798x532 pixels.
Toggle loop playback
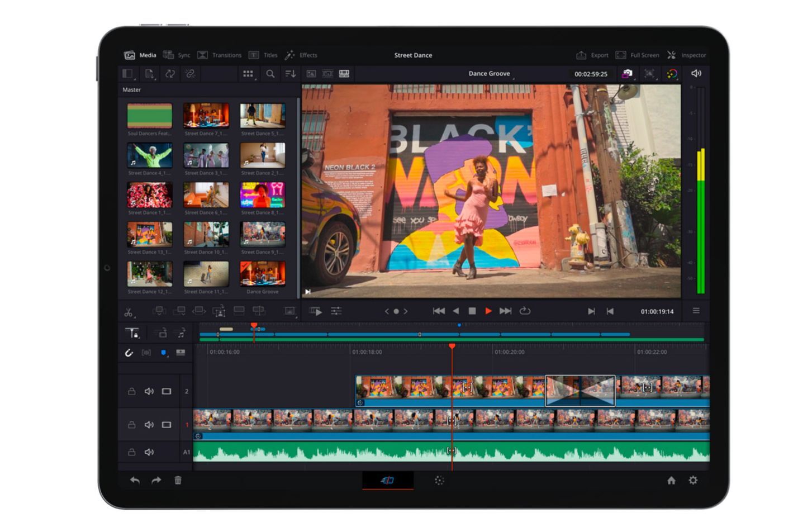click(525, 311)
